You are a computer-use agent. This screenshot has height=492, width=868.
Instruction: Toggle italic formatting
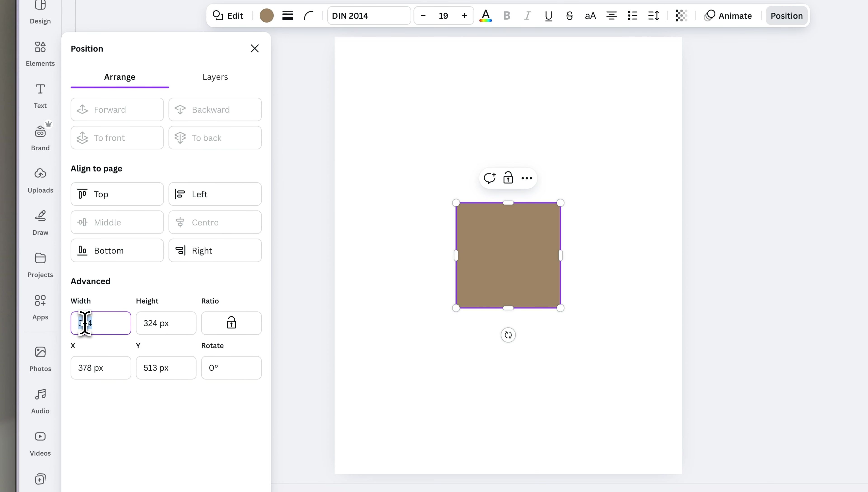(528, 16)
